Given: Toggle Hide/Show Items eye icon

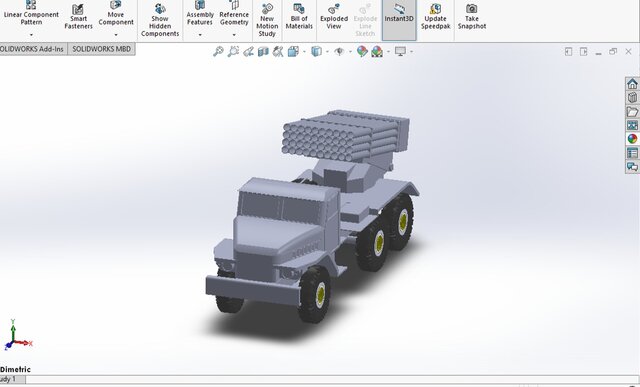Looking at the screenshot, I should coord(339,51).
